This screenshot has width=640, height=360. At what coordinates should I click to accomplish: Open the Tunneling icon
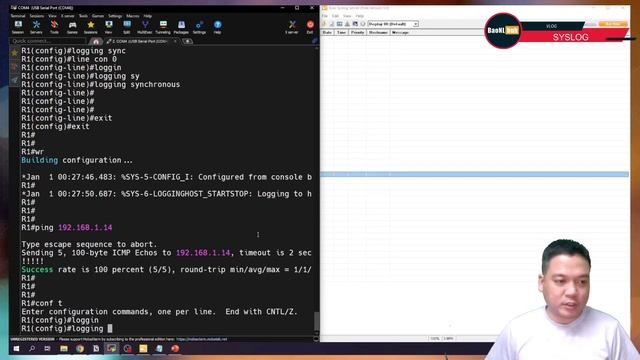click(x=163, y=27)
